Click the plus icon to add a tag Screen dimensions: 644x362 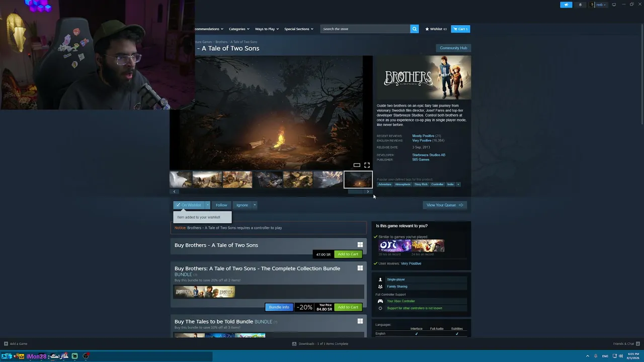(x=458, y=185)
